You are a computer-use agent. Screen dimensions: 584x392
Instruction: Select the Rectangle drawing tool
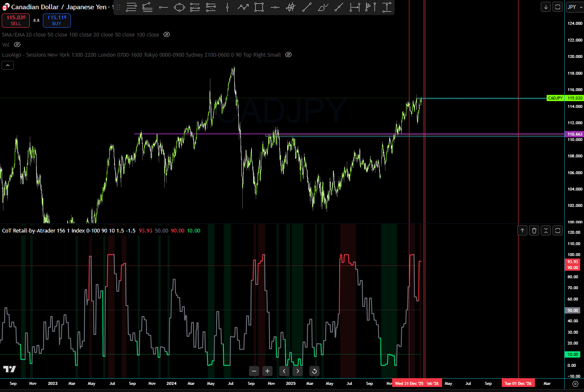coord(259,7)
